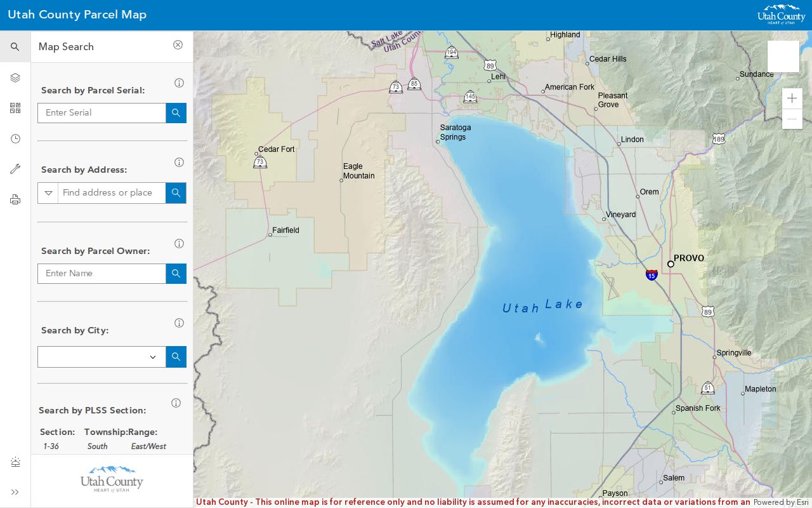This screenshot has height=508, width=812.
Task: Click the Interstate 15 shield on map
Action: [652, 275]
